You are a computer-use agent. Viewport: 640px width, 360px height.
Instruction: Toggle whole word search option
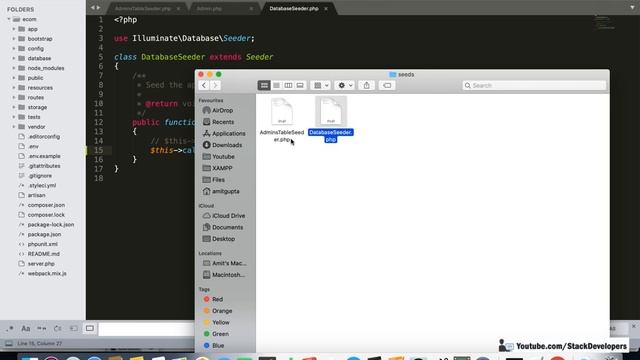click(x=42, y=329)
